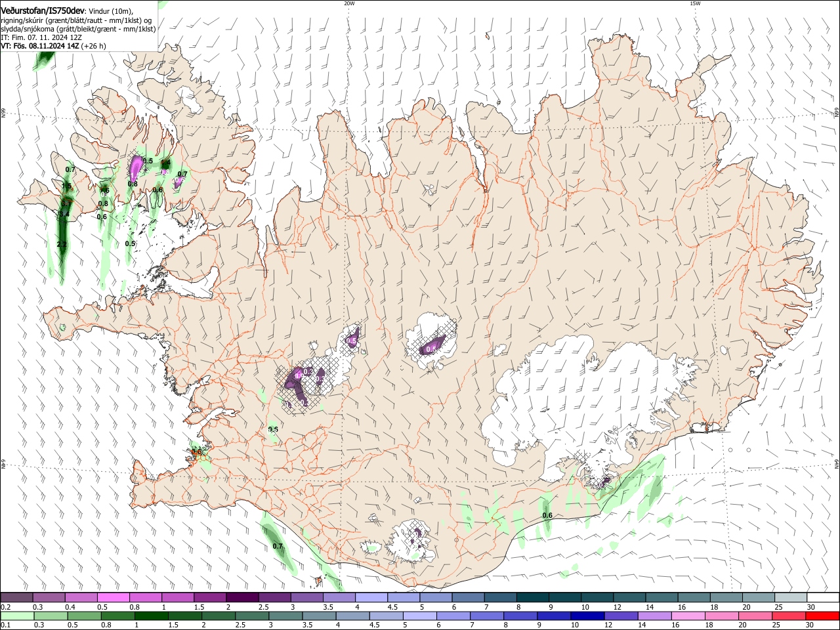This screenshot has height=630, width=840.
Task: Click the 'slydda/snjókoma' legend description line
Action: pos(78,29)
